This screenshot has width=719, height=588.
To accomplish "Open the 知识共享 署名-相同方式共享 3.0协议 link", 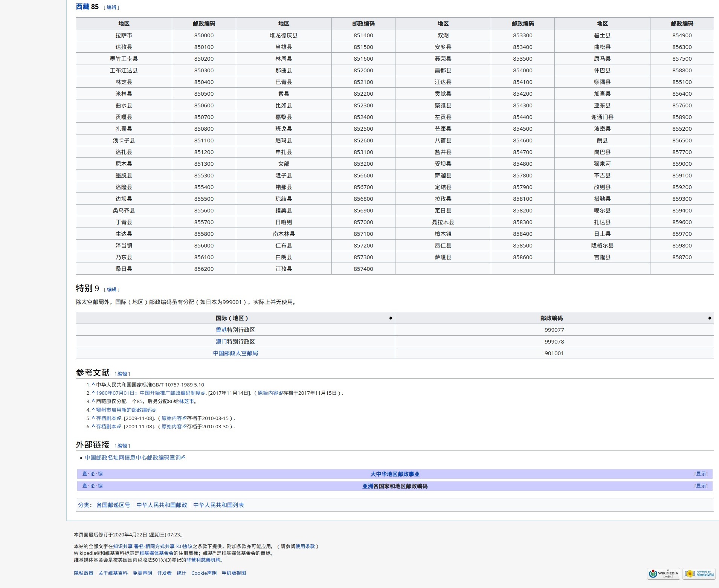I will [153, 547].
